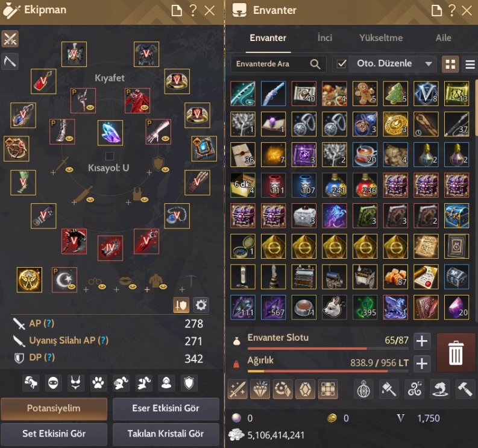Open the Yükseltme tab
This screenshot has height=448, width=478.
[x=381, y=38]
